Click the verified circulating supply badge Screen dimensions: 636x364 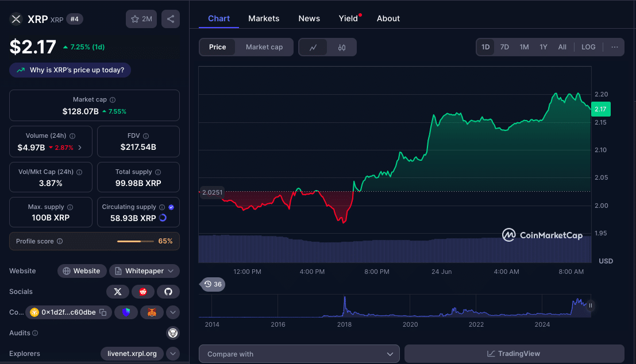(x=171, y=207)
